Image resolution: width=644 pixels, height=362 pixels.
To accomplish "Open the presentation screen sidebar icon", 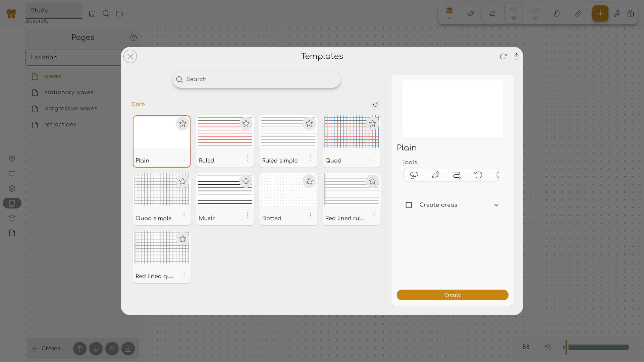I will click(x=12, y=174).
